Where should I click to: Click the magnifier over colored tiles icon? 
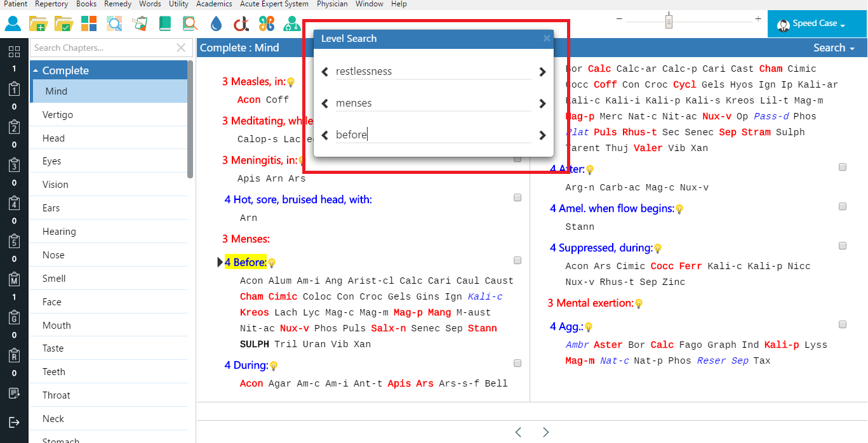[114, 24]
